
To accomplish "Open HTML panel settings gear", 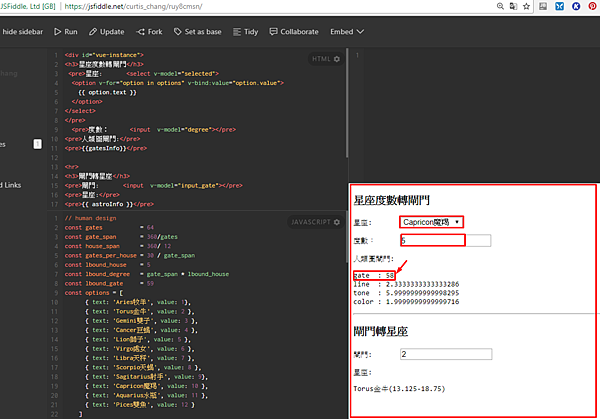I will [337, 59].
